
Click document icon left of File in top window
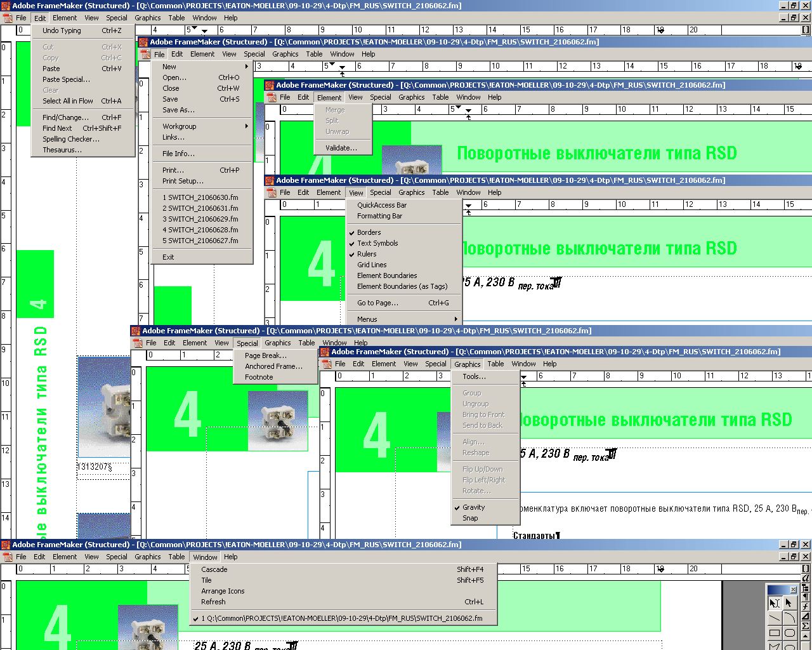[x=8, y=18]
